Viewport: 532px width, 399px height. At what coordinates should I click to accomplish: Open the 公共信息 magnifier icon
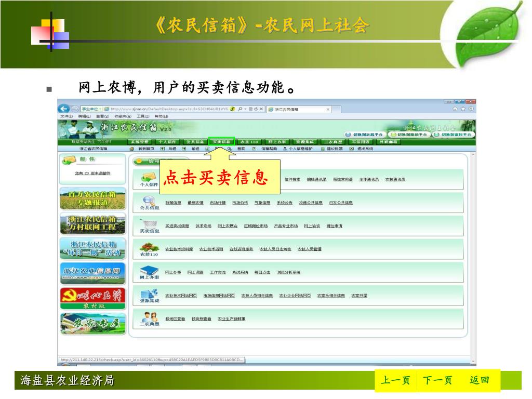pyautogui.click(x=149, y=200)
